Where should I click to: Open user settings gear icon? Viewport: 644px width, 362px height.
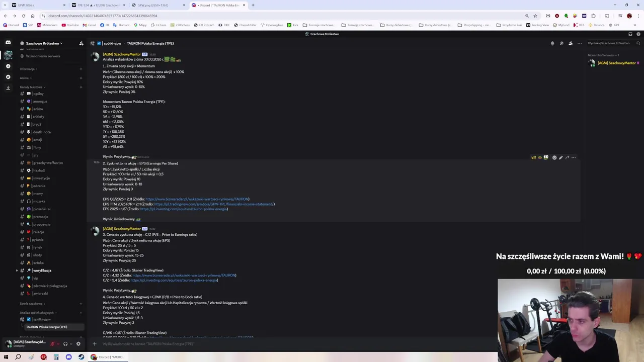click(x=78, y=344)
